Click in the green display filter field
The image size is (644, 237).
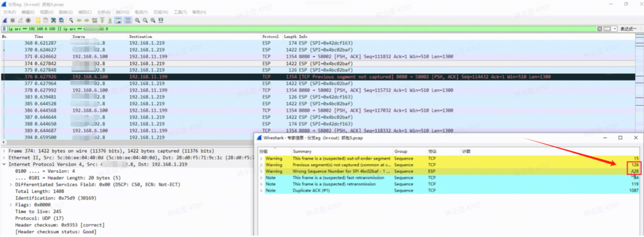[x=302, y=29]
